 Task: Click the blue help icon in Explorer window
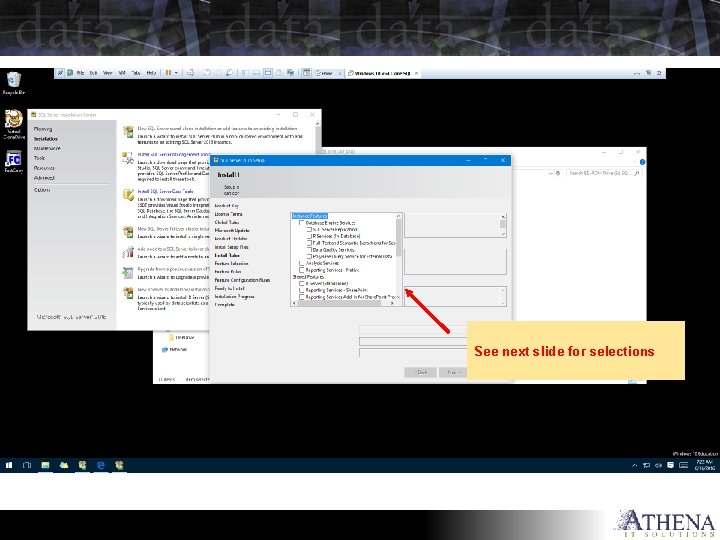(642, 162)
